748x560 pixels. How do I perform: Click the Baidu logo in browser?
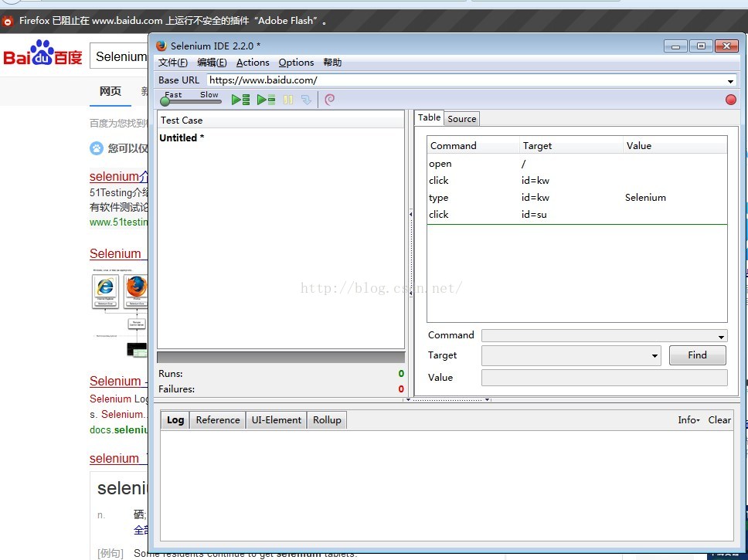pos(43,53)
